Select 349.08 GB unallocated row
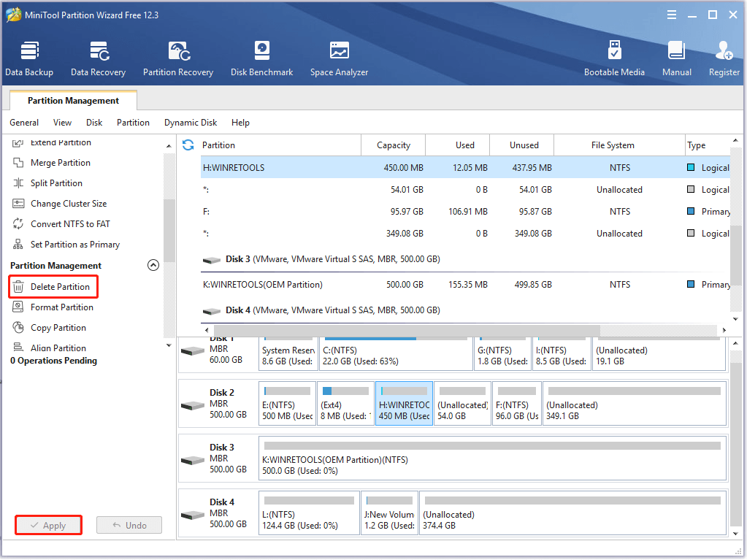This screenshot has width=747, height=560. click(465, 234)
